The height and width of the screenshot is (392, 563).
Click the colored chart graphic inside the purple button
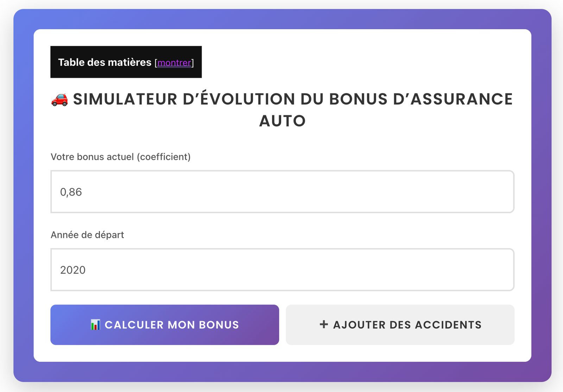click(95, 324)
